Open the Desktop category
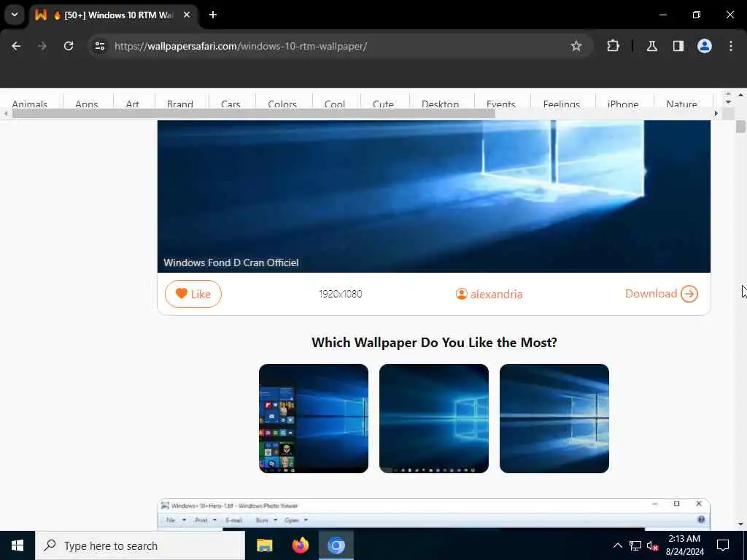747x560 pixels. pyautogui.click(x=440, y=104)
